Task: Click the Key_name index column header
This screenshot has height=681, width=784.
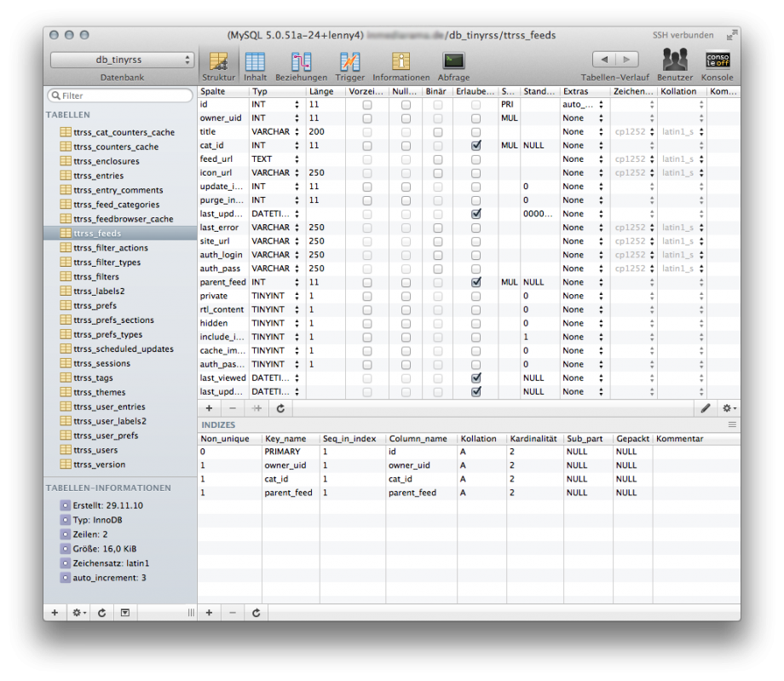Action: [x=291, y=438]
